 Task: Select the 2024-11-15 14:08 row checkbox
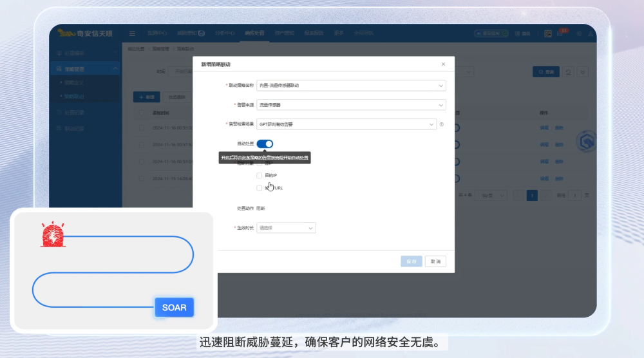click(x=142, y=178)
